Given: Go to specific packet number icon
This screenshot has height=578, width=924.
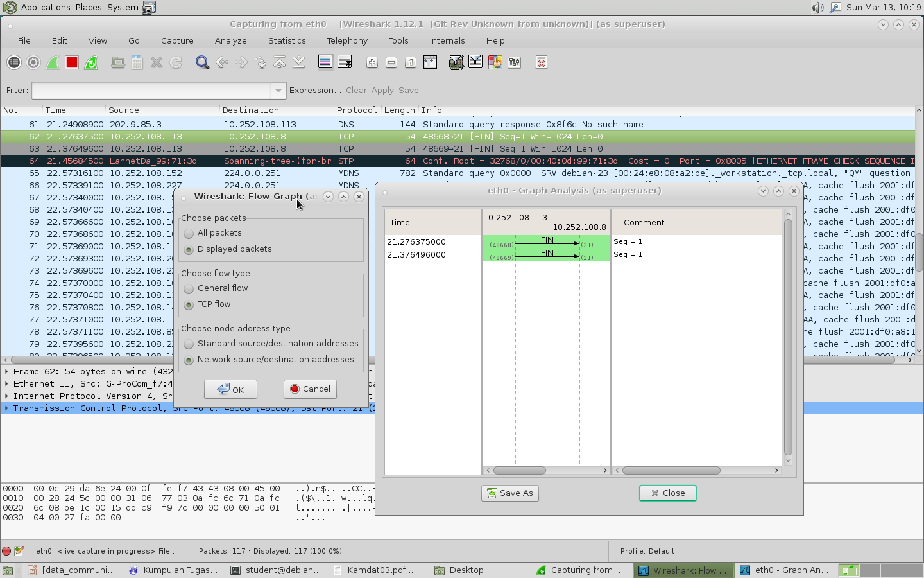Looking at the screenshot, I should (261, 62).
